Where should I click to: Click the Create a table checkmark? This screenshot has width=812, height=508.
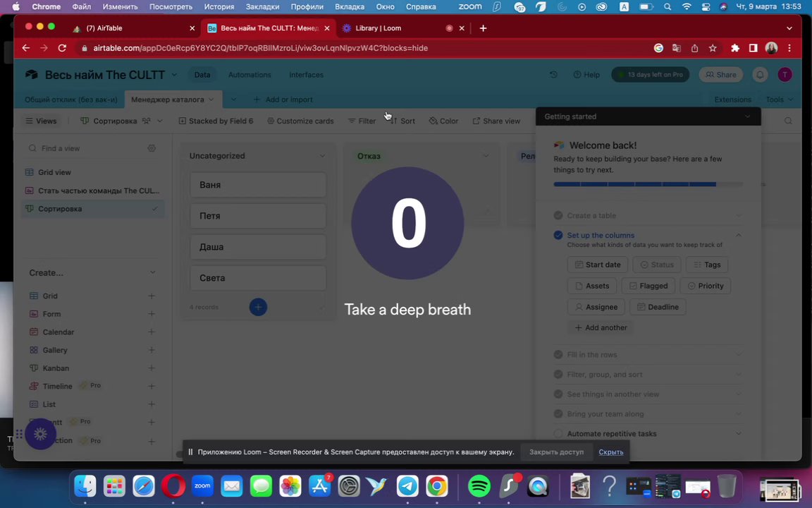tap(558, 216)
